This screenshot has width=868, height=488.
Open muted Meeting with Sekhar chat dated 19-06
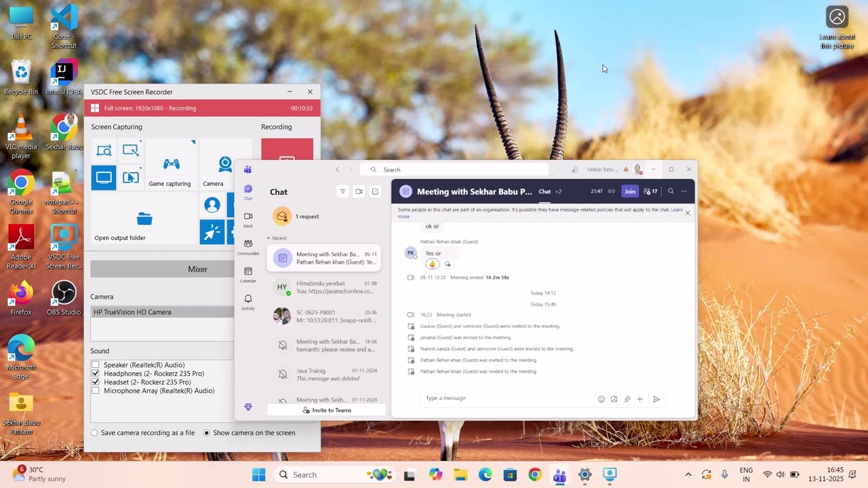click(323, 346)
